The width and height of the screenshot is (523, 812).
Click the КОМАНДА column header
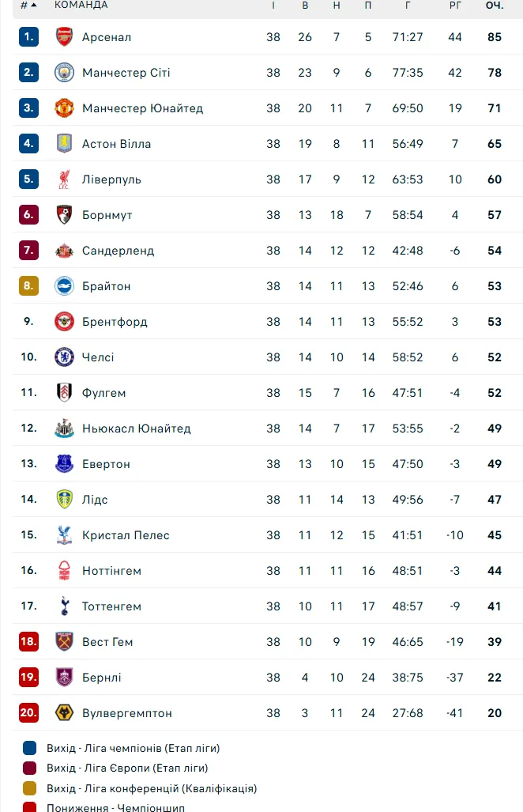click(x=81, y=5)
